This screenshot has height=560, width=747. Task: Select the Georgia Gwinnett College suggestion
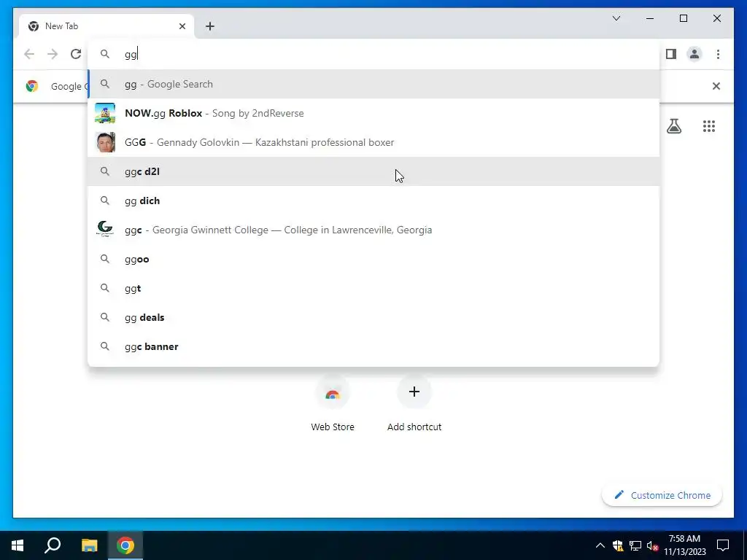pyautogui.click(x=373, y=230)
